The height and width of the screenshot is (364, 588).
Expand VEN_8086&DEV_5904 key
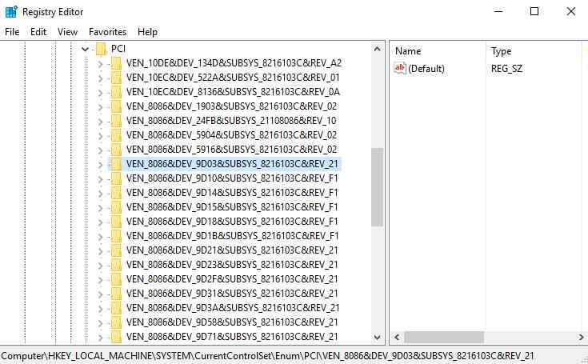[x=100, y=136]
